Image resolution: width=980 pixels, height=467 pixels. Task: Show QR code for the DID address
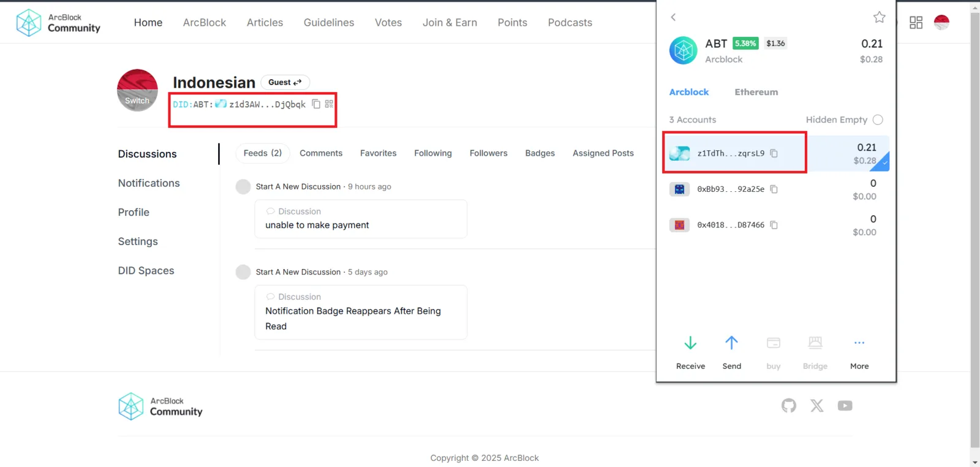click(329, 104)
